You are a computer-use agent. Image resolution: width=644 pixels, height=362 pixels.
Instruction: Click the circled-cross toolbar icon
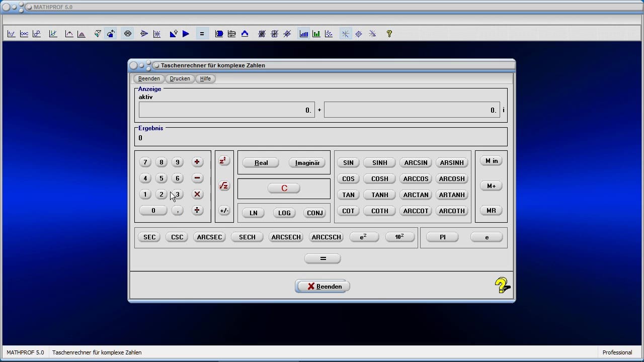pos(128,34)
